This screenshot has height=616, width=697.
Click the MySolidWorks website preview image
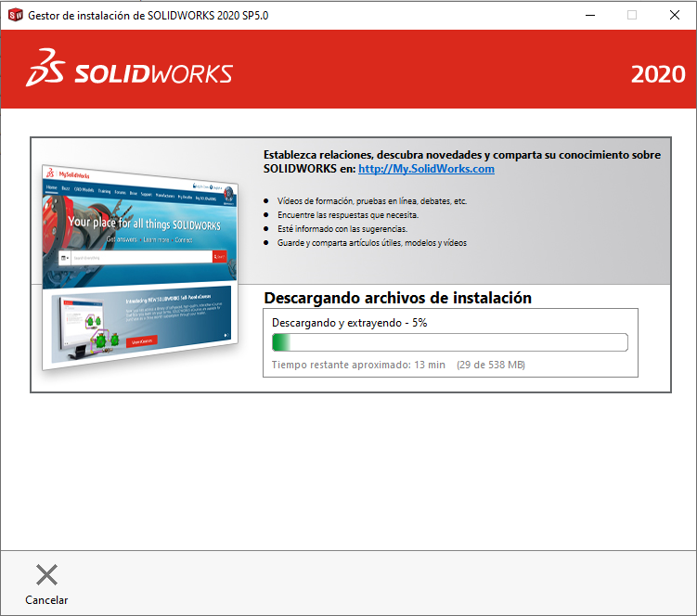[139, 266]
